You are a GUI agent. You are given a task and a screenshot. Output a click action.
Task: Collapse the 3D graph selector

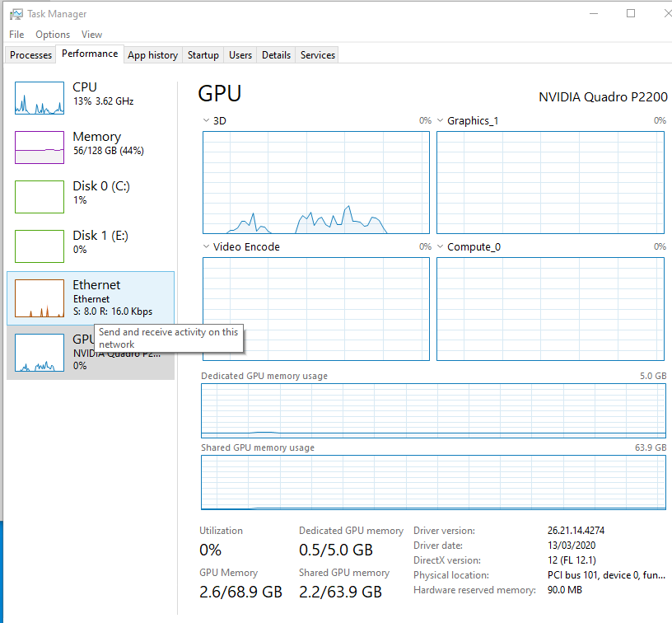tap(205, 120)
